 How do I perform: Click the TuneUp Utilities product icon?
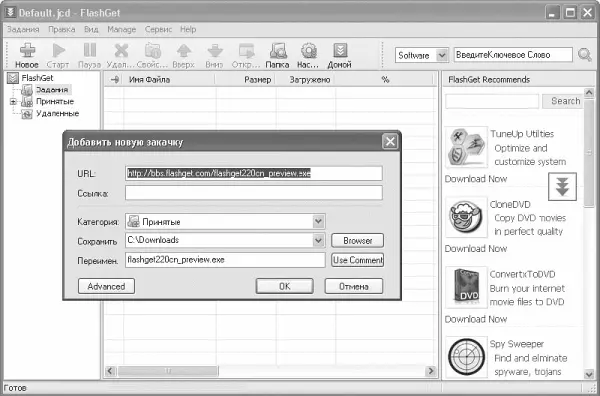tap(466, 147)
